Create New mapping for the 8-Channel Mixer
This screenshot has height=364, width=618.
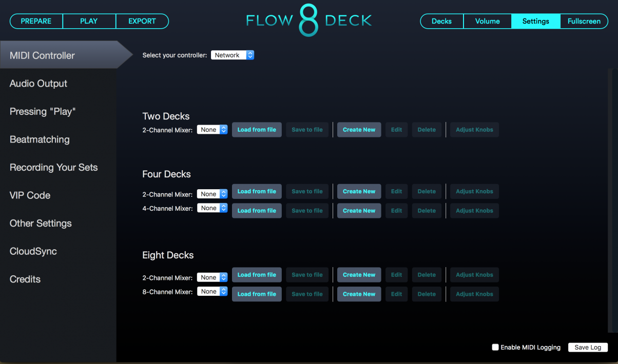coord(359,294)
